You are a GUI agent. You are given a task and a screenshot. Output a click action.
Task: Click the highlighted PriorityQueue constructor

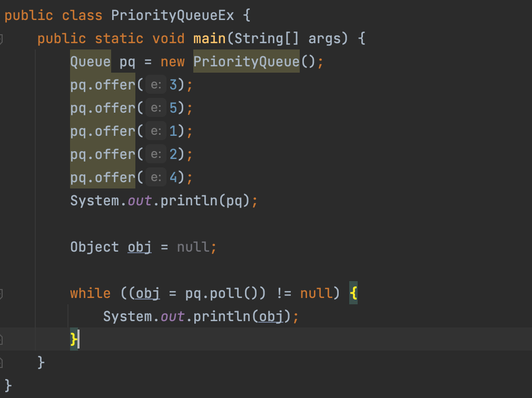coord(247,62)
